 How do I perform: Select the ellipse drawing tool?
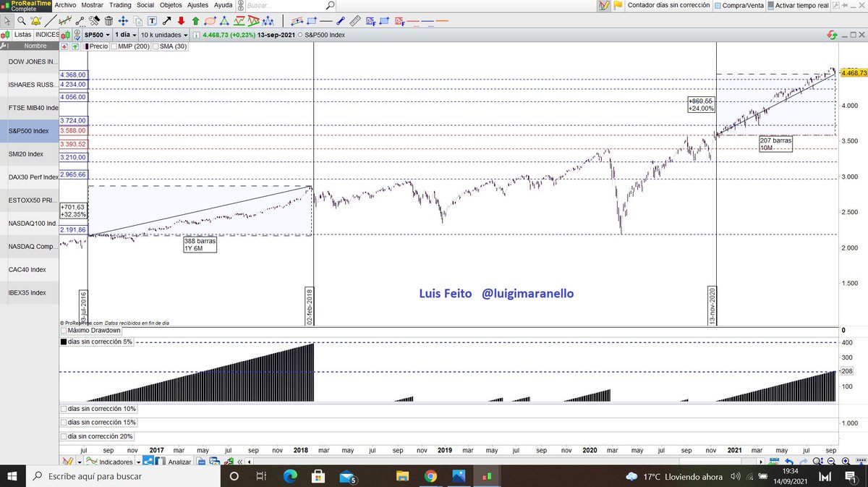pyautogui.click(x=210, y=20)
